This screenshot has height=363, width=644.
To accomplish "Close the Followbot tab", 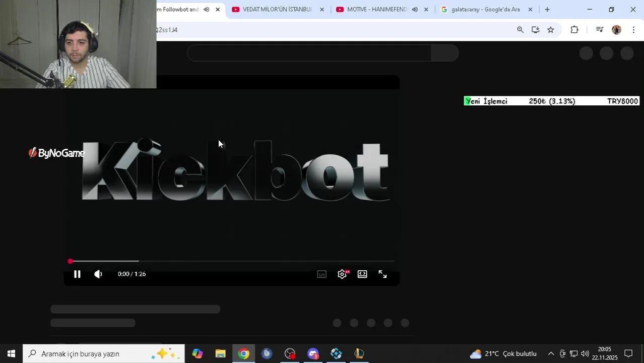I will click(218, 10).
